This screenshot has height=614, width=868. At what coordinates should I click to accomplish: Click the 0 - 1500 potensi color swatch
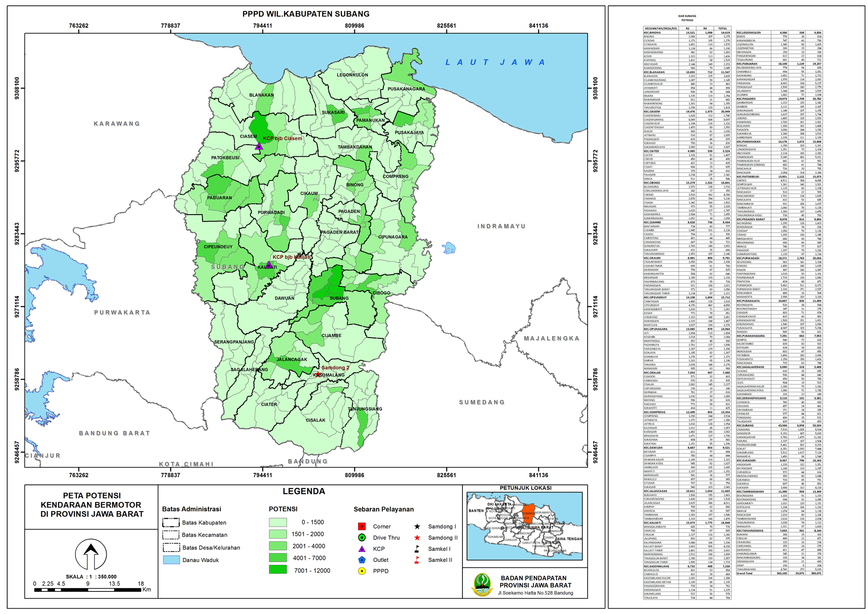278,522
